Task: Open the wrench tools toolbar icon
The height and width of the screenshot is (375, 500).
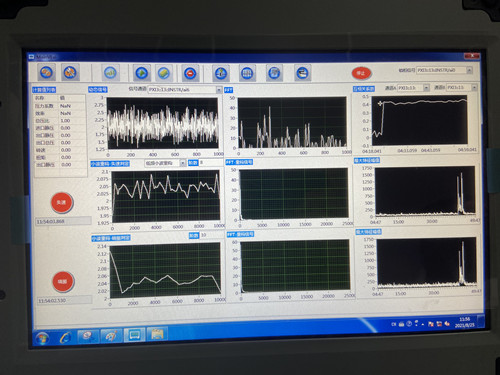Action: coord(70,72)
